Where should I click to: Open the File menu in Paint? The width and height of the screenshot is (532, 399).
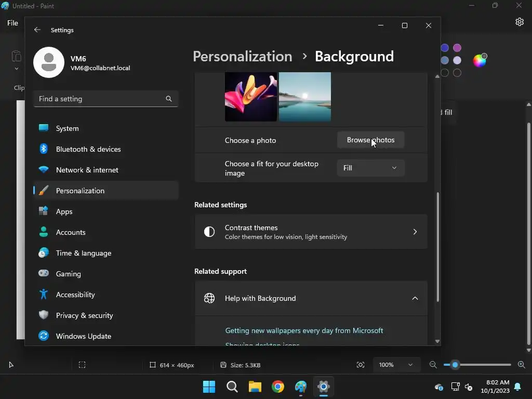(x=12, y=23)
